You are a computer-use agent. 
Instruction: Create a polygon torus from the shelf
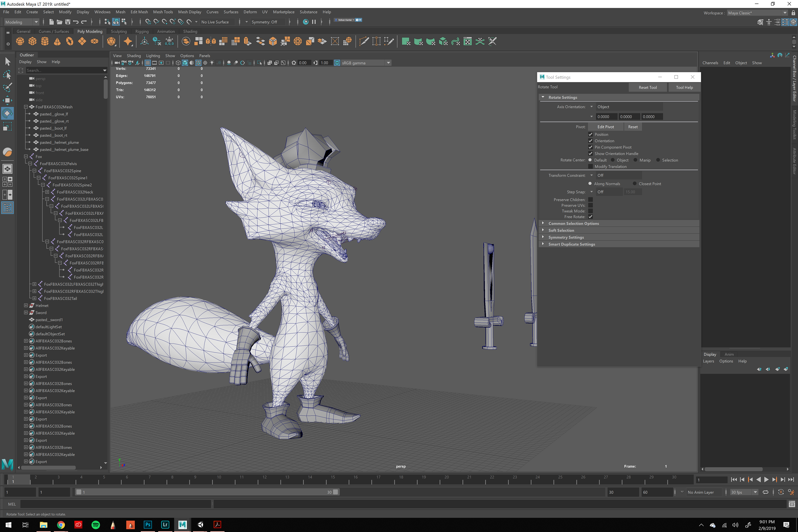[70, 41]
